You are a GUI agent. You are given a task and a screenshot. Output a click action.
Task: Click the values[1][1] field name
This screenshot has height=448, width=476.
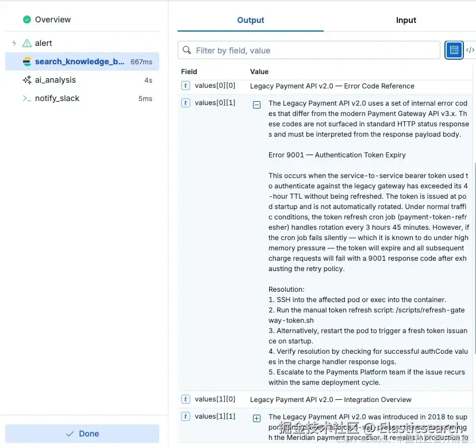[x=215, y=416]
